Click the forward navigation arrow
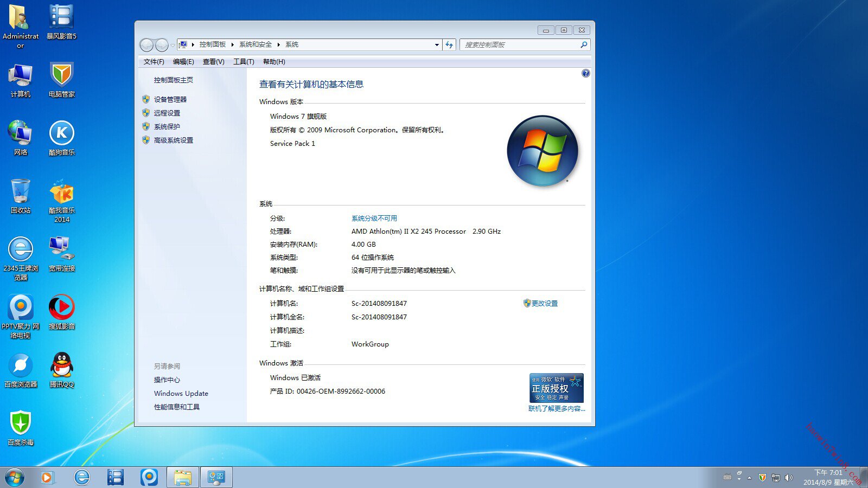The width and height of the screenshot is (868, 488). [162, 45]
